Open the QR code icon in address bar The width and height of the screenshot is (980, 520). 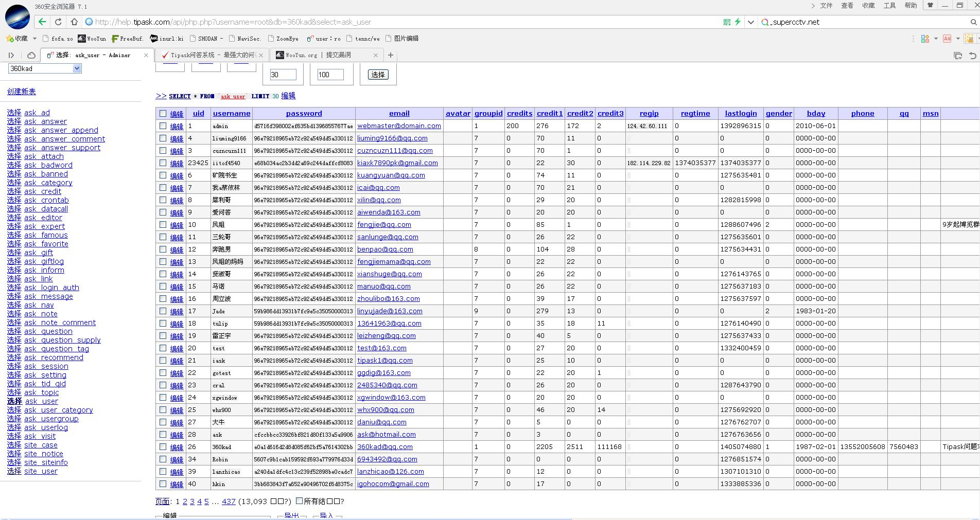tap(727, 22)
